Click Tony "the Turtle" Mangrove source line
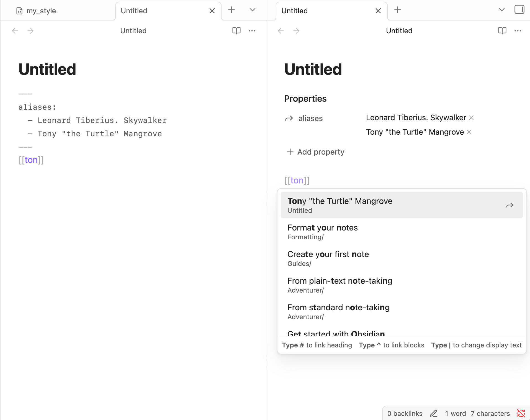Image resolution: width=530 pixels, height=420 pixels. tap(95, 134)
